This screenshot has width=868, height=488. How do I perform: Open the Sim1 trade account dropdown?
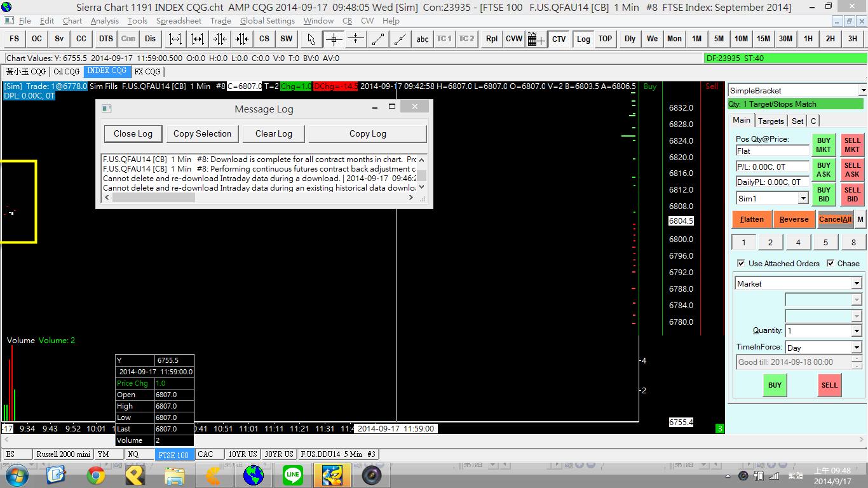click(x=803, y=199)
